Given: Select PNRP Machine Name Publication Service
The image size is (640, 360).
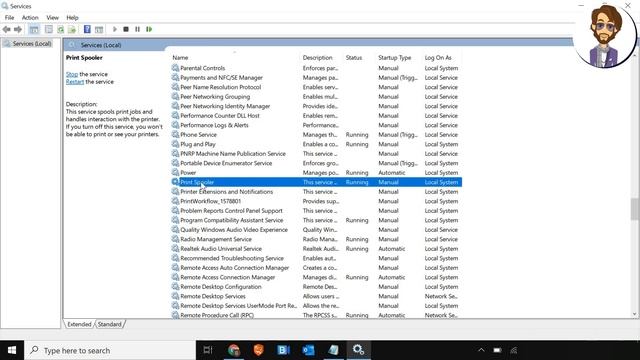Looking at the screenshot, I should pos(316,154).
